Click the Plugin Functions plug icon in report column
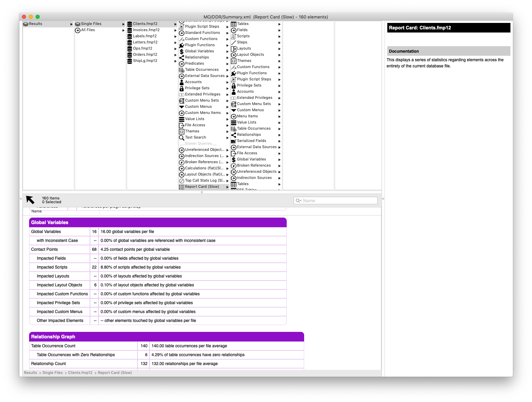The width and height of the screenshot is (532, 402). (x=234, y=73)
